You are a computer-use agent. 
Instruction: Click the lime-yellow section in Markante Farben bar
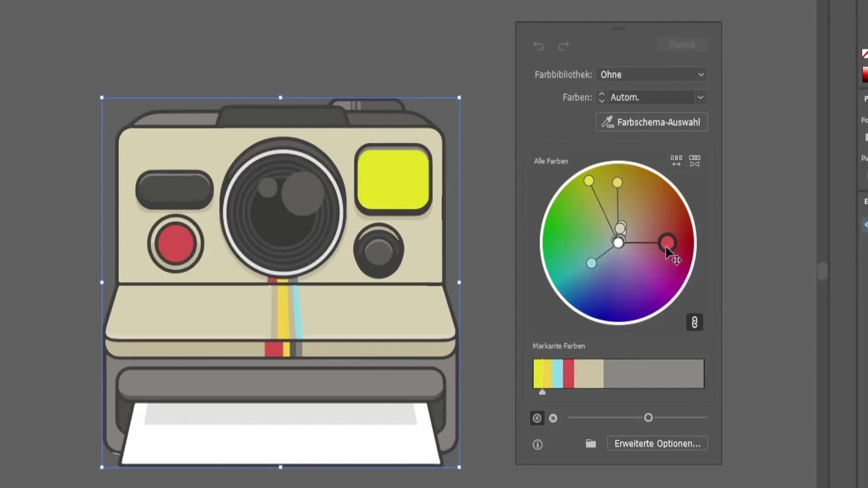coord(538,374)
